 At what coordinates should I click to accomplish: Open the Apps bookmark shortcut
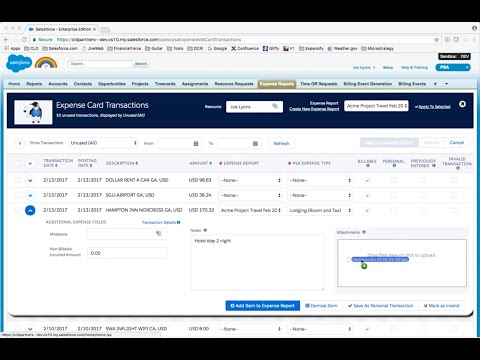point(12,48)
